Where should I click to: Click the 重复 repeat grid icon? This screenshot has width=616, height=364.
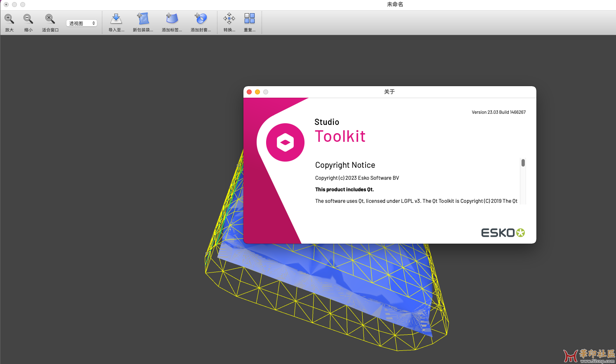tap(250, 19)
